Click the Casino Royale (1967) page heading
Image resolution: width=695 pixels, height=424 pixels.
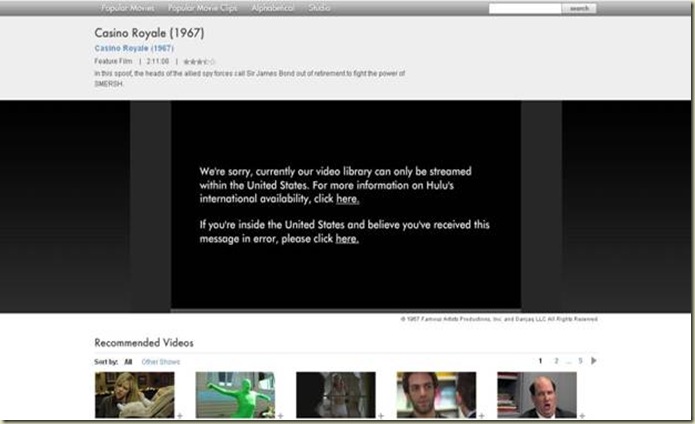point(149,33)
